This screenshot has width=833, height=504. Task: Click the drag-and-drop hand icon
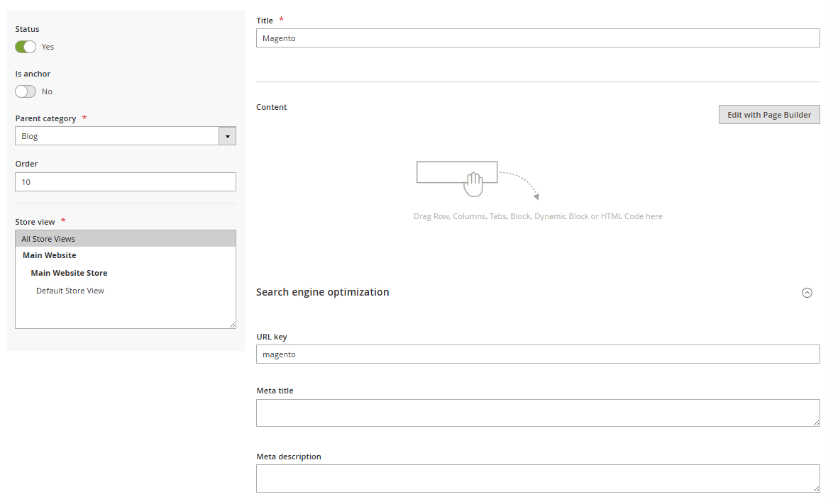pyautogui.click(x=473, y=184)
